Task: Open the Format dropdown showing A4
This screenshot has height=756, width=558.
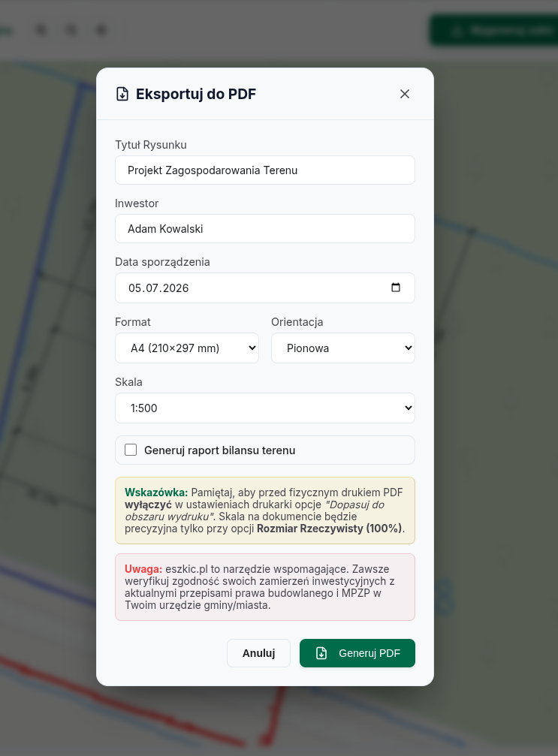Action: [187, 348]
